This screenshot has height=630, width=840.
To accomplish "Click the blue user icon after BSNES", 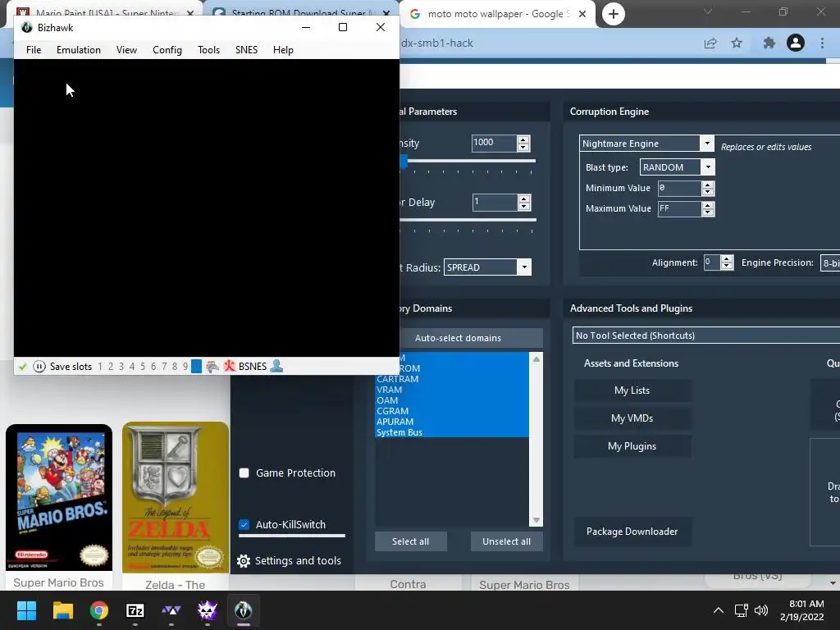I will 276,366.
